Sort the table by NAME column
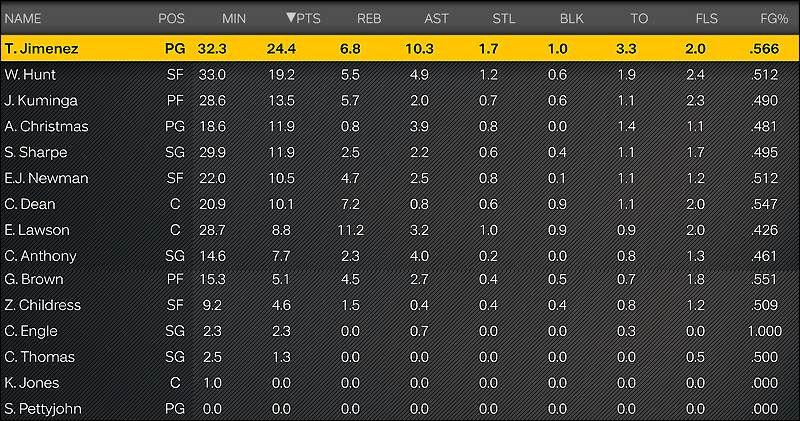Viewport: 800px width, 421px height. [x=23, y=19]
